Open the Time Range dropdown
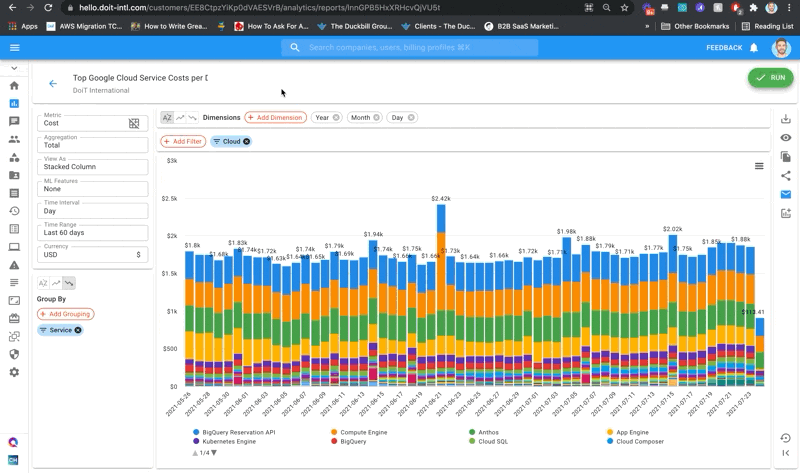This screenshot has width=800, height=473. (x=92, y=233)
